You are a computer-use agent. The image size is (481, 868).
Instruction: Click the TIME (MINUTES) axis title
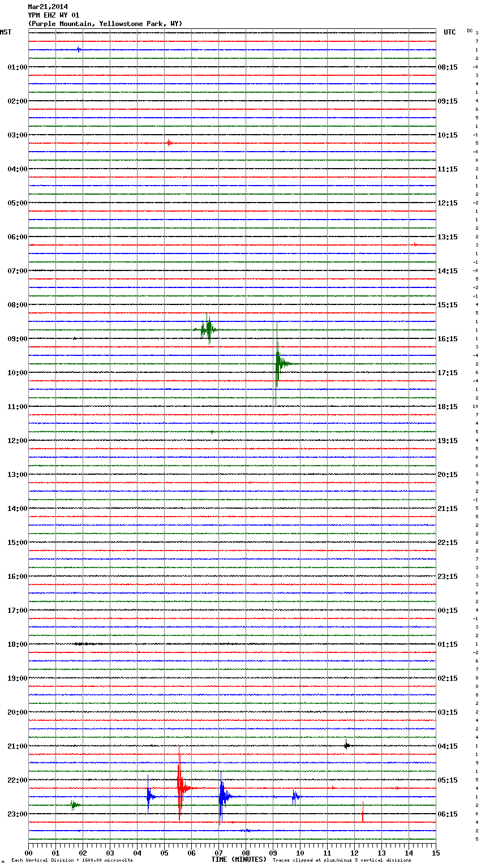(239, 860)
